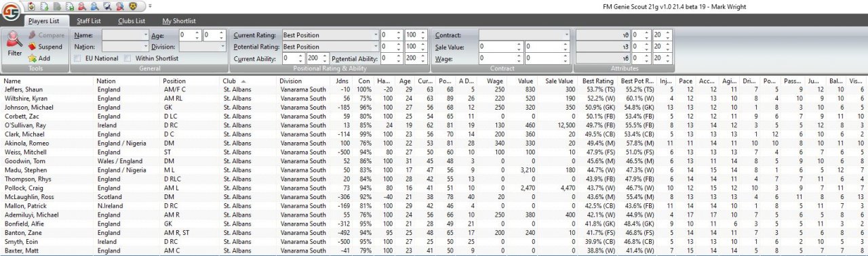
Task: Click 53.7% (TS) best rating cell
Action: coord(601,89)
